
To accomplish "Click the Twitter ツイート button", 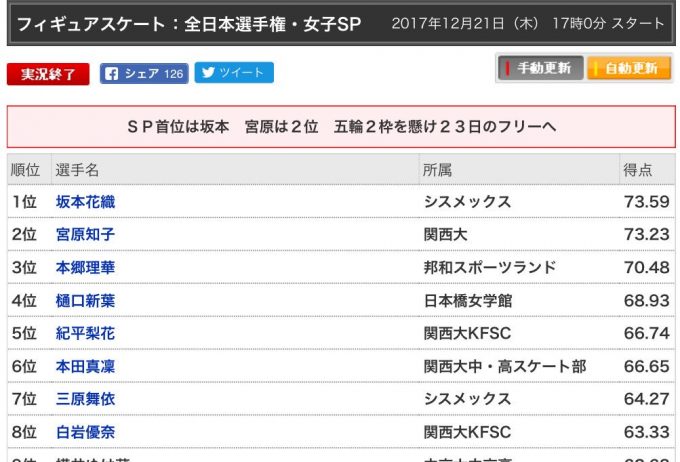I will [233, 73].
